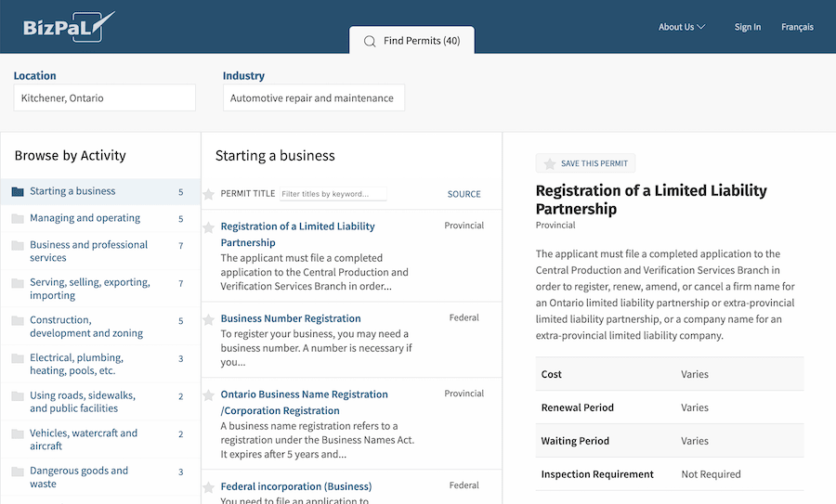Click folder icon beside Managing and operating

[x=18, y=218]
